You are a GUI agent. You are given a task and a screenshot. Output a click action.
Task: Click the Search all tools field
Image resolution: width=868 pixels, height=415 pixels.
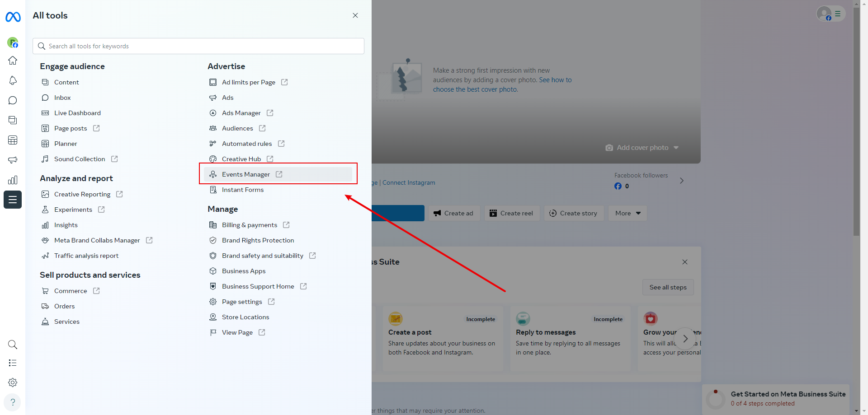point(198,46)
